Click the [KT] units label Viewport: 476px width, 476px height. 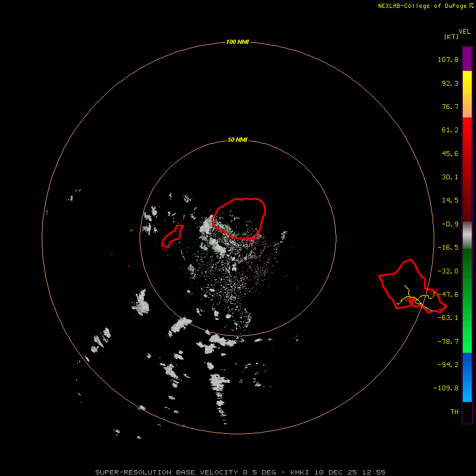pos(451,36)
